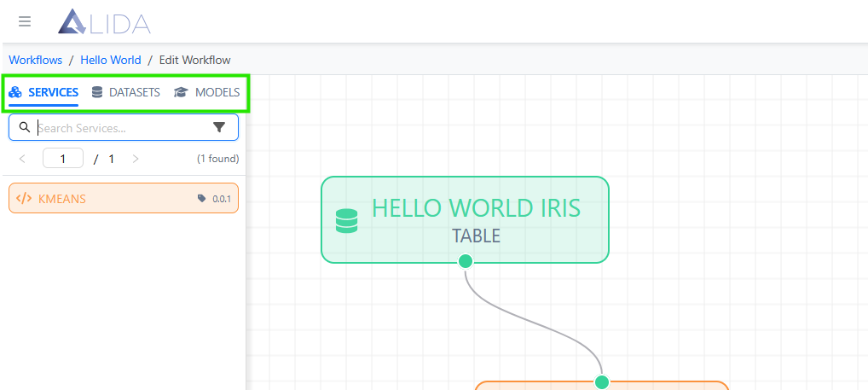The width and height of the screenshot is (868, 390).
Task: Click the 'Edit Workflow' breadcrumb text
Action: [195, 60]
